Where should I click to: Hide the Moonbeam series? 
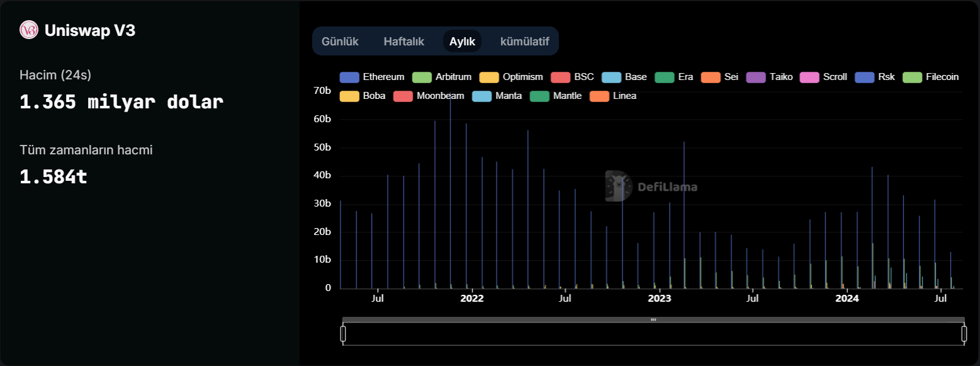(x=429, y=96)
